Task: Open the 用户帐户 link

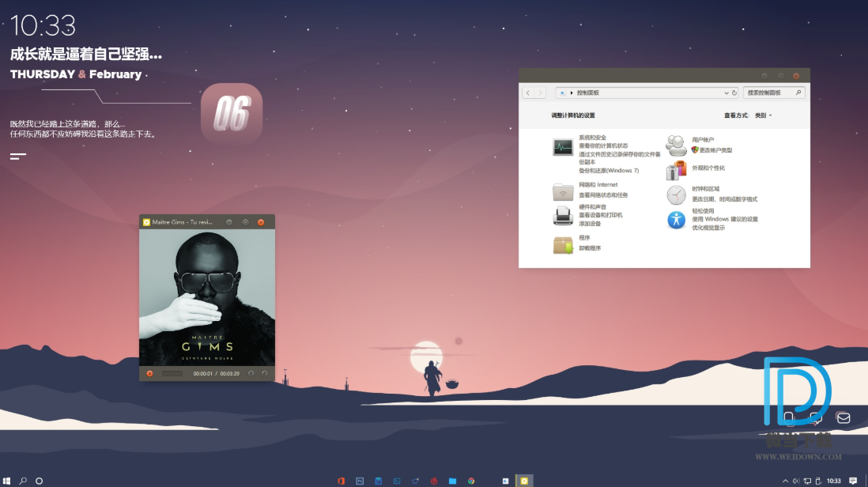Action: [x=703, y=139]
